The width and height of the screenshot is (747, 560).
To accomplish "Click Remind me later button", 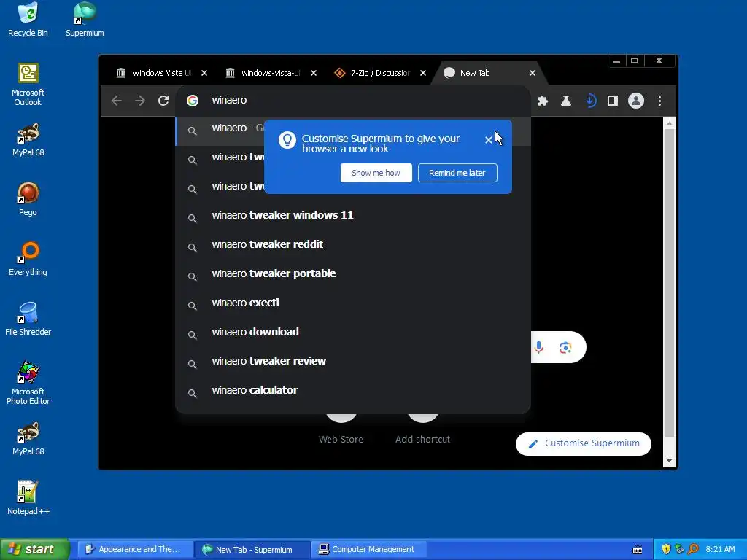I will 457,173.
